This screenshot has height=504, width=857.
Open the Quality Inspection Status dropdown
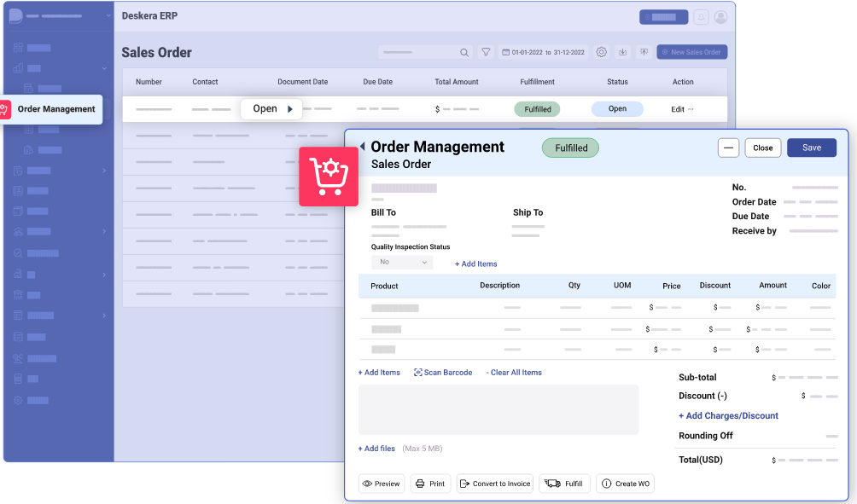[401, 262]
